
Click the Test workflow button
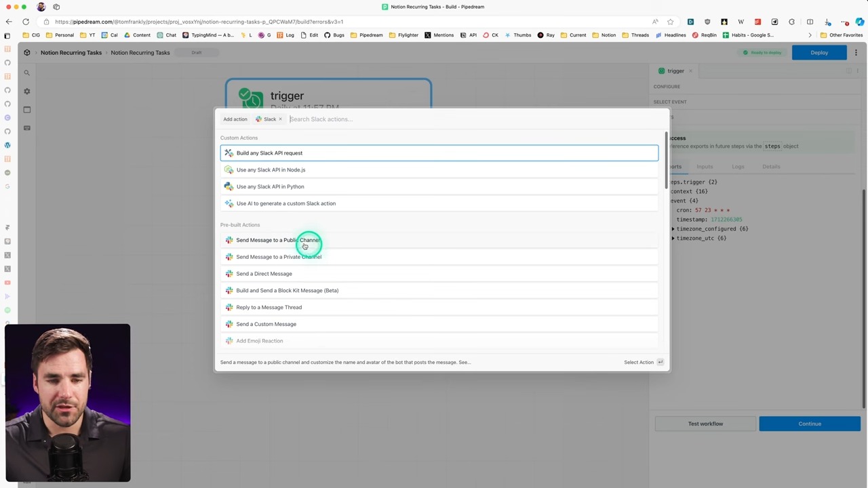(x=705, y=424)
